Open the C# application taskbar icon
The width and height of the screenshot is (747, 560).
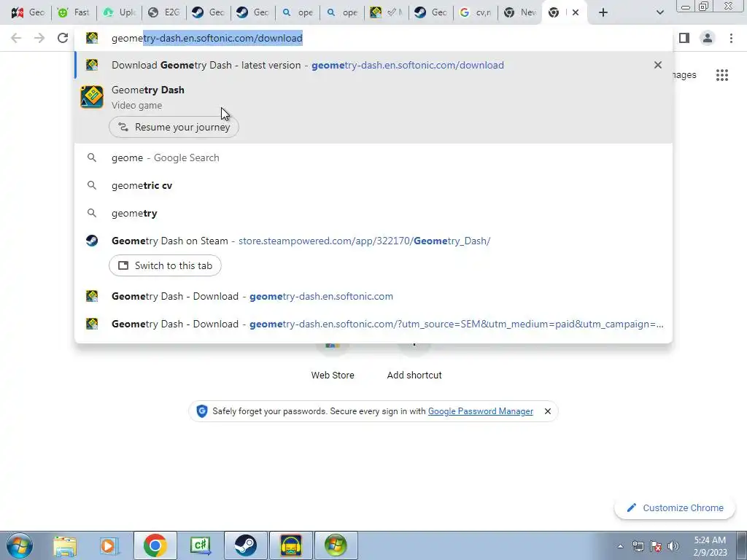200,545
